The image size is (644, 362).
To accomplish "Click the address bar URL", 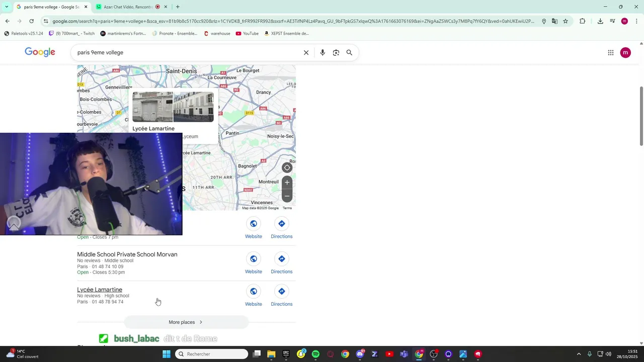I will (293, 21).
